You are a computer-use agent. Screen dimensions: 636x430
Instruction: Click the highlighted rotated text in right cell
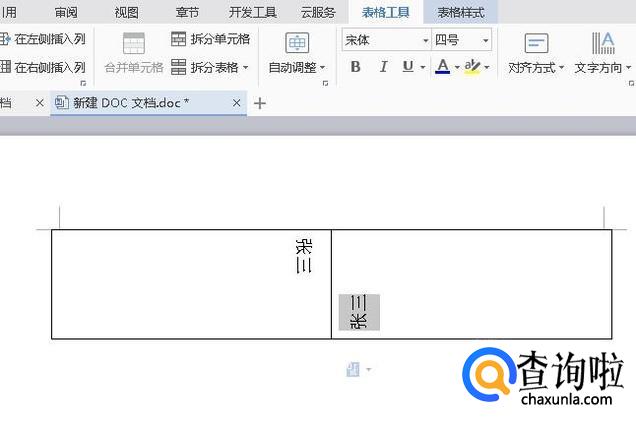click(x=359, y=312)
